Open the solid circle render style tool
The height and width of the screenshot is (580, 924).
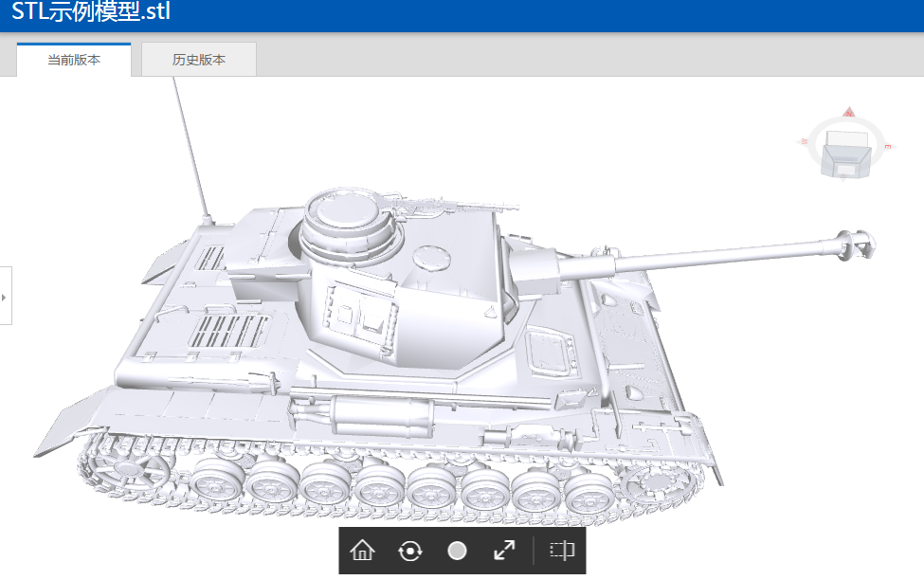pos(457,551)
